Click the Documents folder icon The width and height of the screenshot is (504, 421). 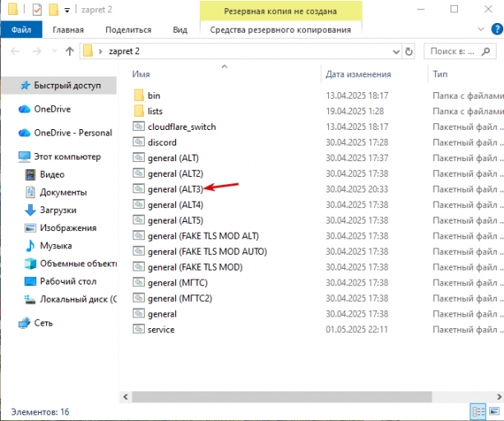click(x=30, y=192)
